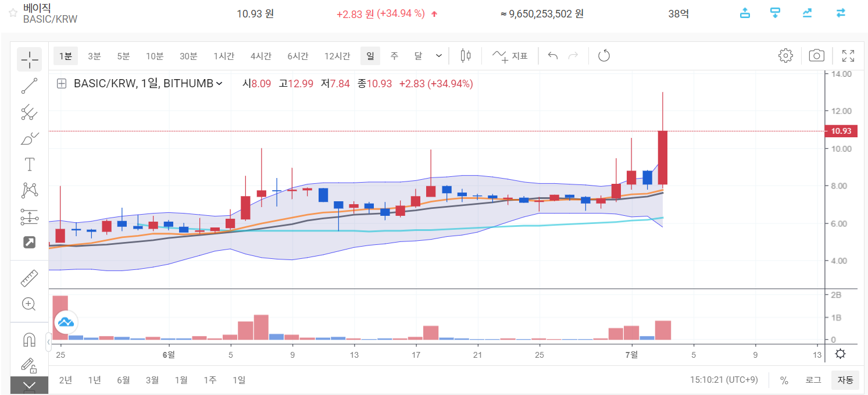Click the deposit icon in header
868x395 pixels.
tap(745, 13)
